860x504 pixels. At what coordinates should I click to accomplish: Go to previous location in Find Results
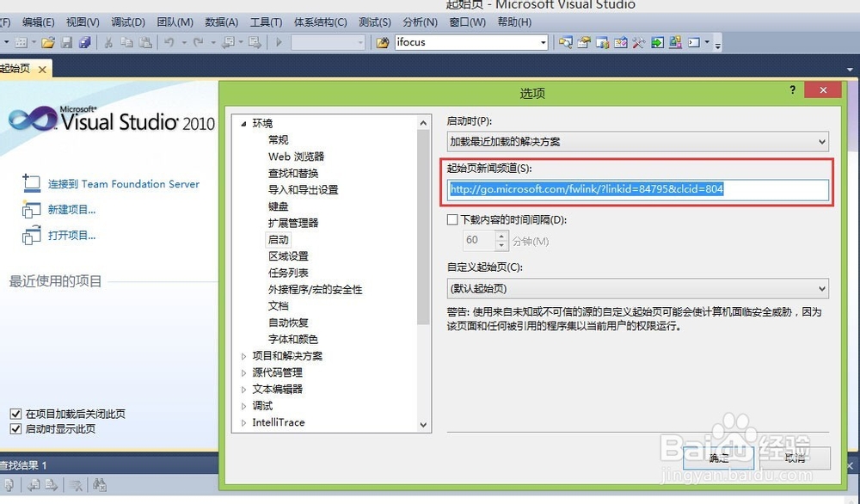(x=34, y=485)
